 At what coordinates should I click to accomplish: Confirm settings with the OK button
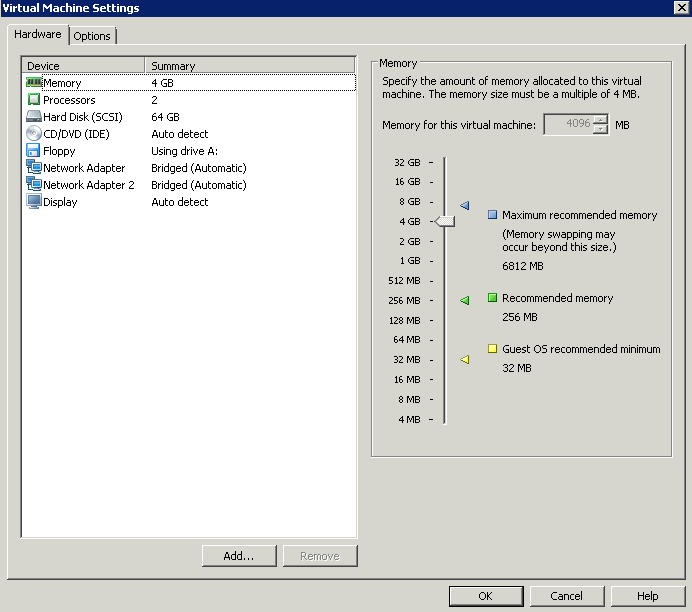[486, 596]
